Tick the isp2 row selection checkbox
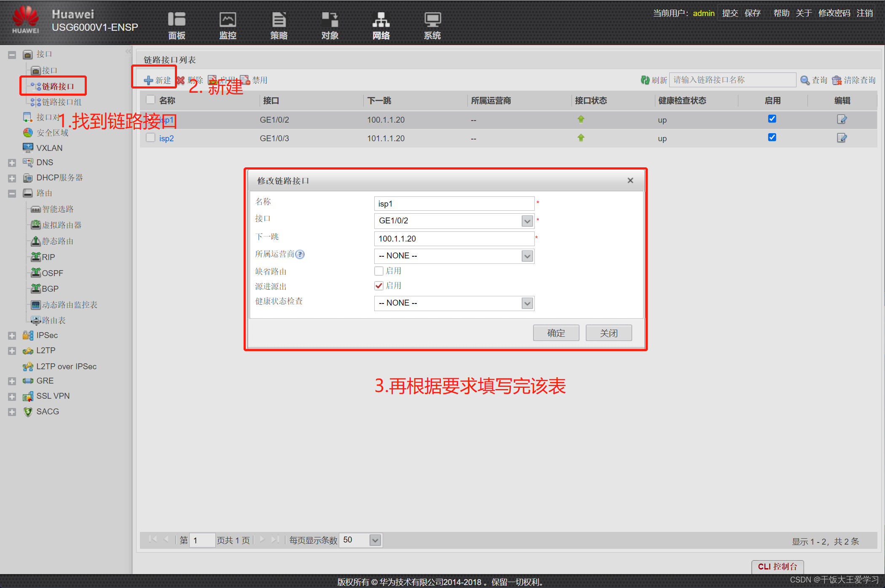 [x=150, y=138]
